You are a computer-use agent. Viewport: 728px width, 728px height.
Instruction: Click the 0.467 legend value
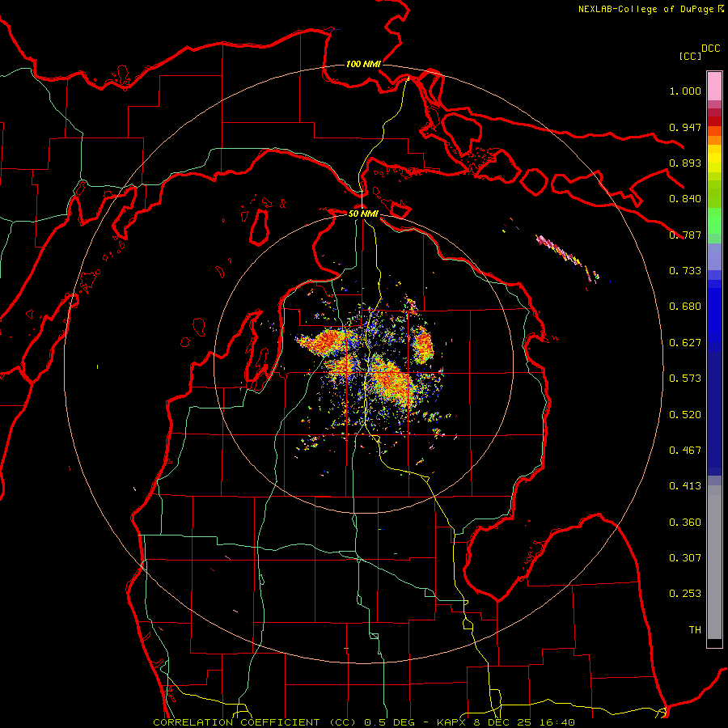coord(685,451)
